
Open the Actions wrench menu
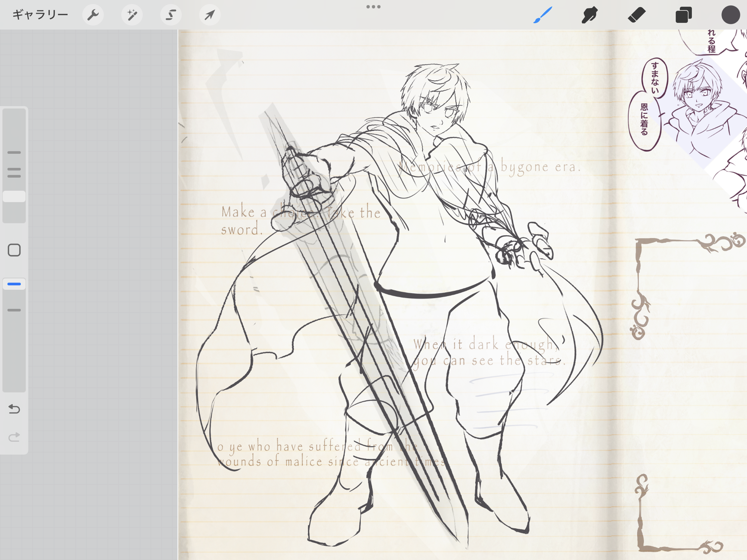93,15
